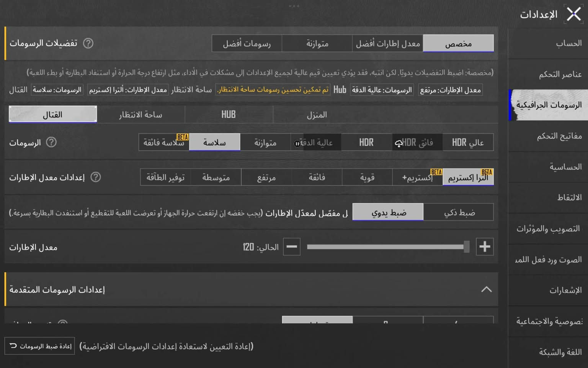
Task: Switch to ساحة الانتظار tab
Action: coord(141,115)
